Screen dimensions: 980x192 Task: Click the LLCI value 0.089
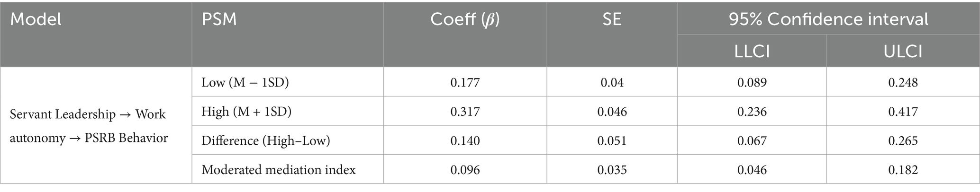point(752,82)
